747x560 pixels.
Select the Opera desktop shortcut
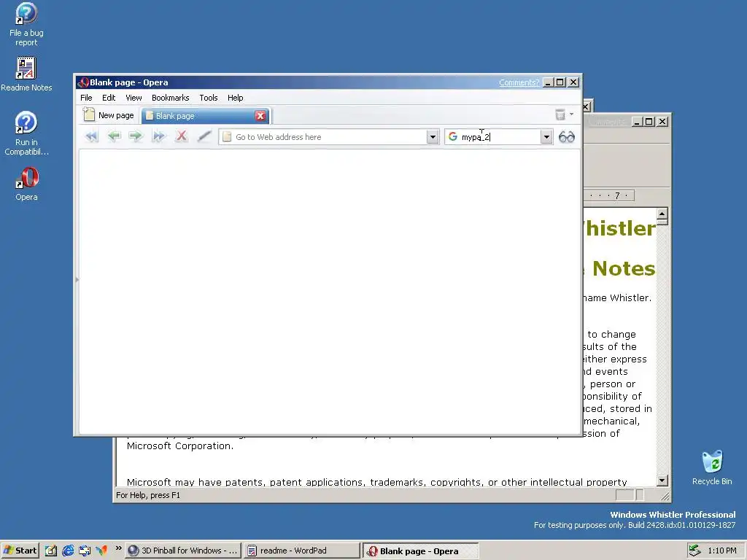point(26,184)
